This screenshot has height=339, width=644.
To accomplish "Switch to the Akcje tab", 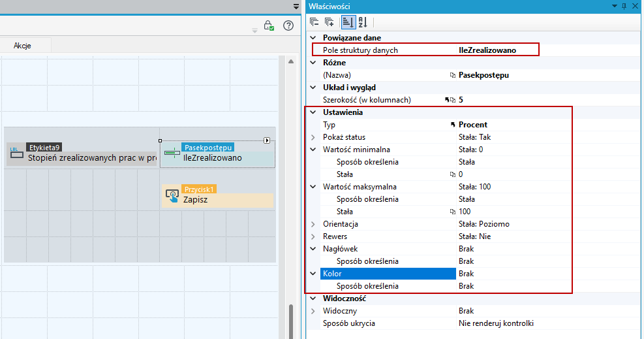I will pyautogui.click(x=22, y=46).
